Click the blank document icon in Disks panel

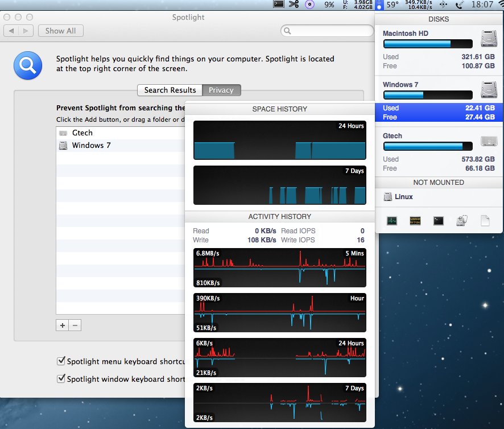tap(485, 221)
